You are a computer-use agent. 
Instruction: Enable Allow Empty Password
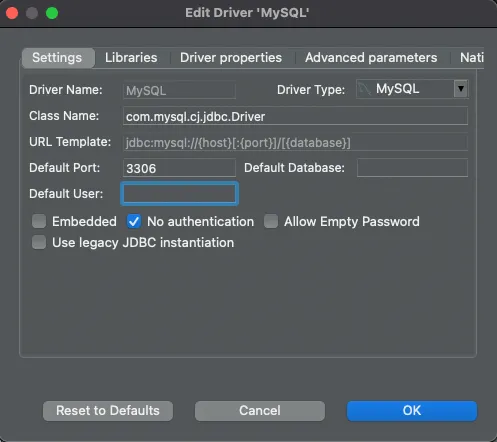271,221
